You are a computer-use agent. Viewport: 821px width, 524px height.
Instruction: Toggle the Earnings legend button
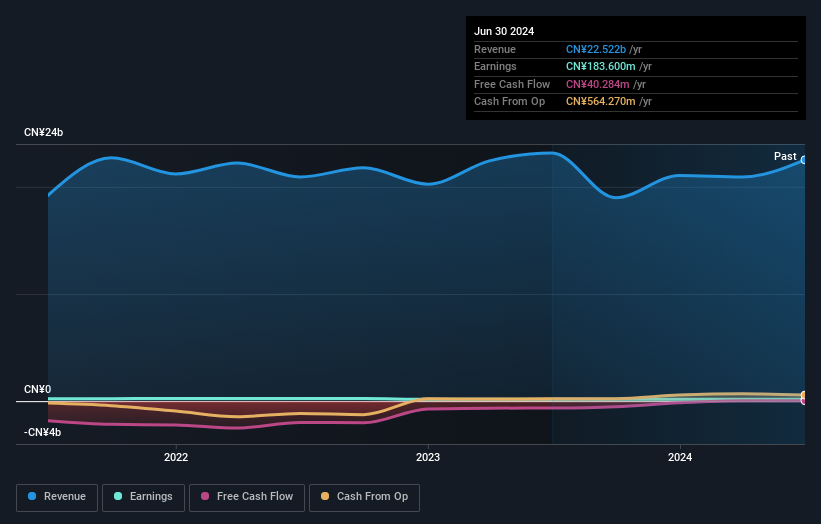(x=143, y=497)
